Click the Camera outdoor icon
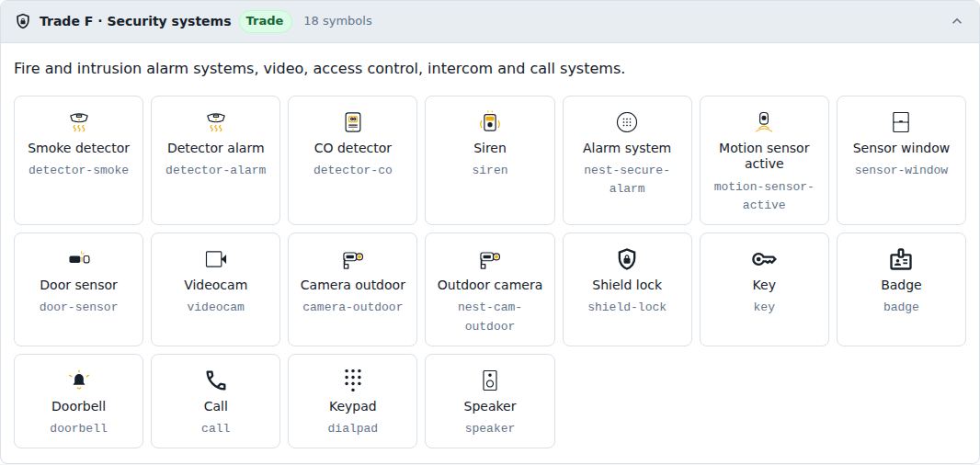The height and width of the screenshot is (465, 980). [352, 259]
